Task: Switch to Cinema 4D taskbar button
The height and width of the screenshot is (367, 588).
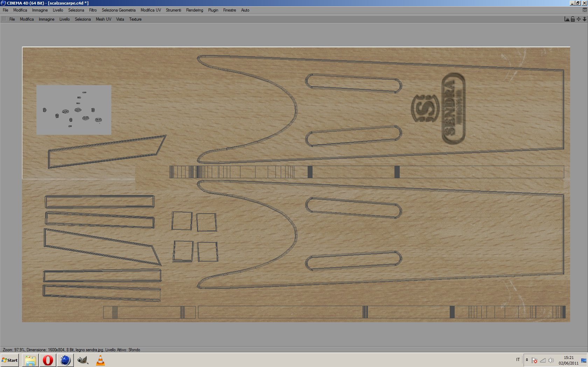Action: click(65, 360)
